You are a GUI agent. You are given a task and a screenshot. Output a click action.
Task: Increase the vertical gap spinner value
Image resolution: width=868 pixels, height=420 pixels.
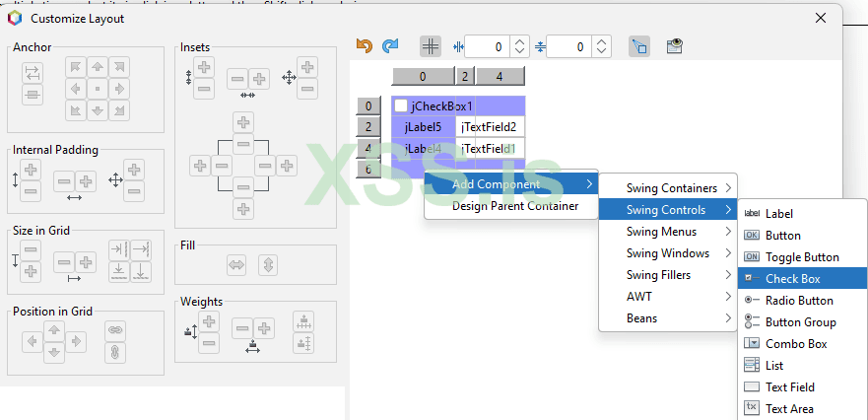click(601, 42)
